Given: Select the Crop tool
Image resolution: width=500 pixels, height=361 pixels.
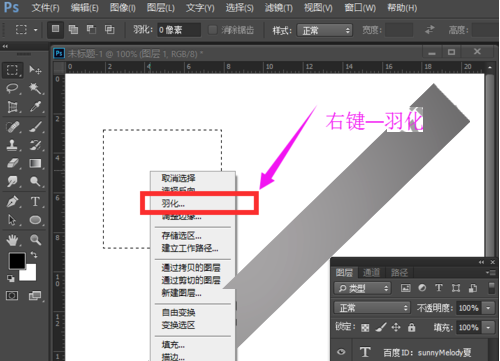Looking at the screenshot, I should click(13, 107).
